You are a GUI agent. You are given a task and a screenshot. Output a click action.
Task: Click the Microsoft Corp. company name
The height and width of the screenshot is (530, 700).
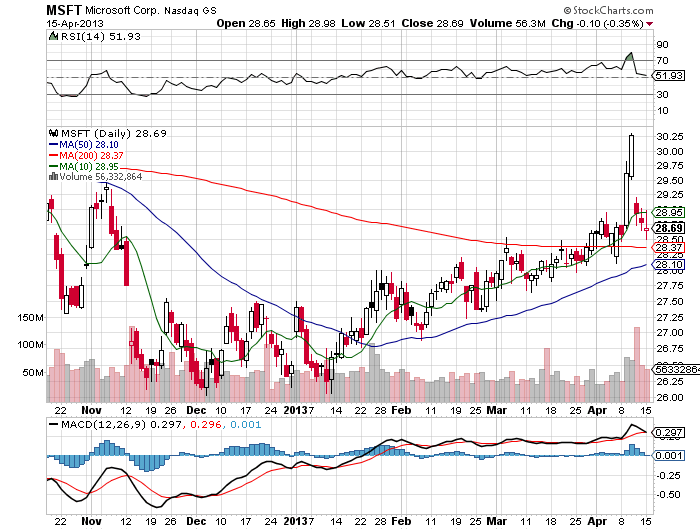121,10
